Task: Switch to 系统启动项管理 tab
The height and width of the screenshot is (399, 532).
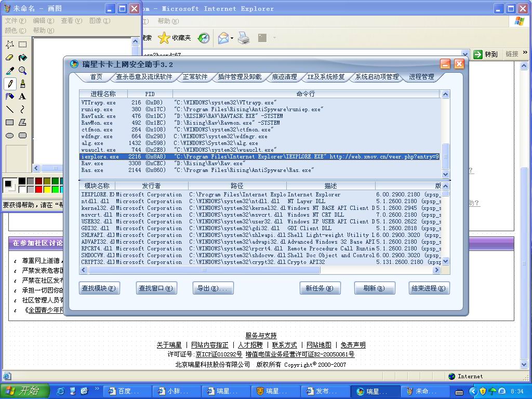Action: [x=377, y=77]
